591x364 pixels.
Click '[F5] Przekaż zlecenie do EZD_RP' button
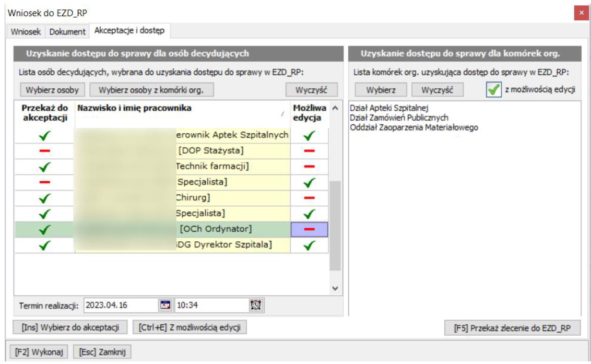pos(512,328)
